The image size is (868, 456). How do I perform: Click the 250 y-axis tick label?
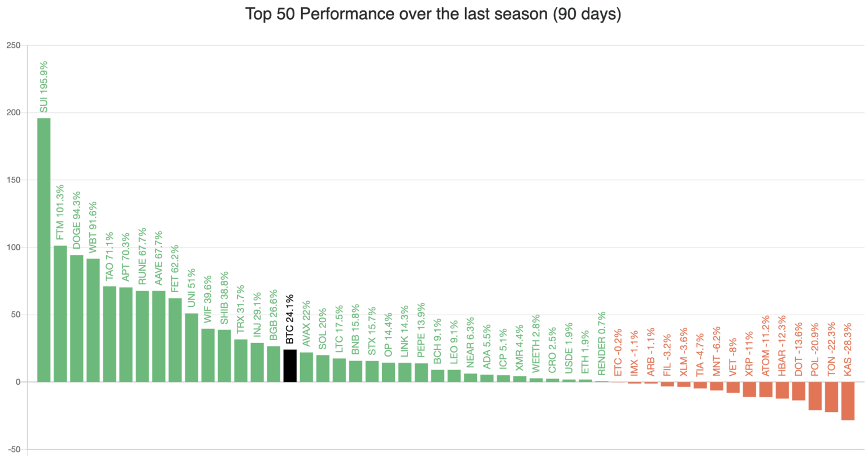point(12,46)
